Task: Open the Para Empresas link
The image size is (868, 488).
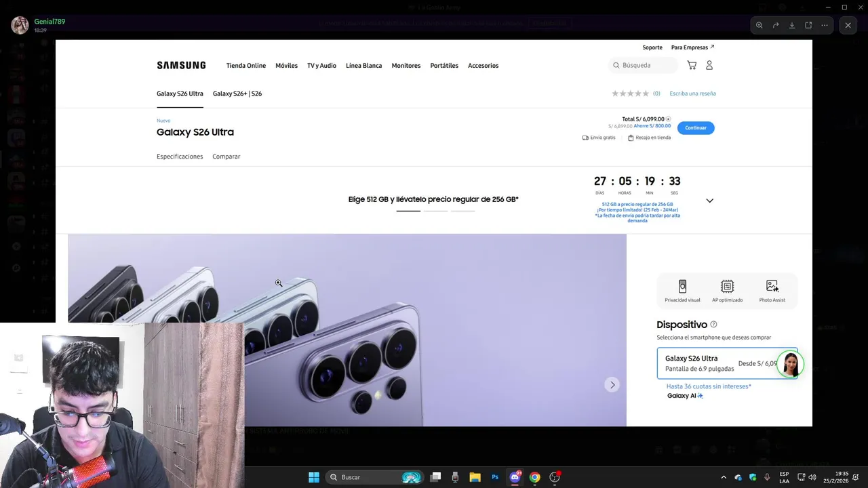Action: click(x=692, y=47)
